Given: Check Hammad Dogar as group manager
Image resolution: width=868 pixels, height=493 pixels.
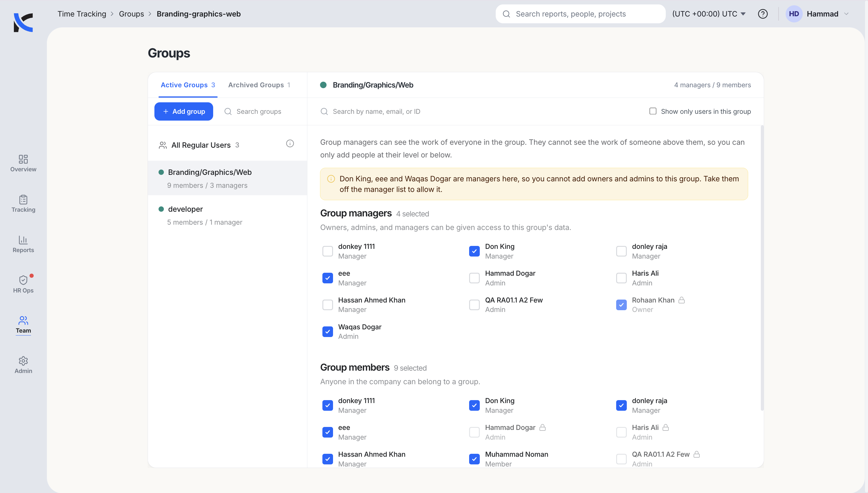Looking at the screenshot, I should [x=474, y=278].
